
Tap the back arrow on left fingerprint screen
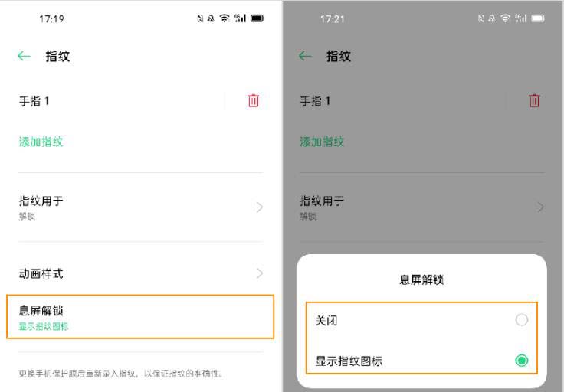coord(25,56)
